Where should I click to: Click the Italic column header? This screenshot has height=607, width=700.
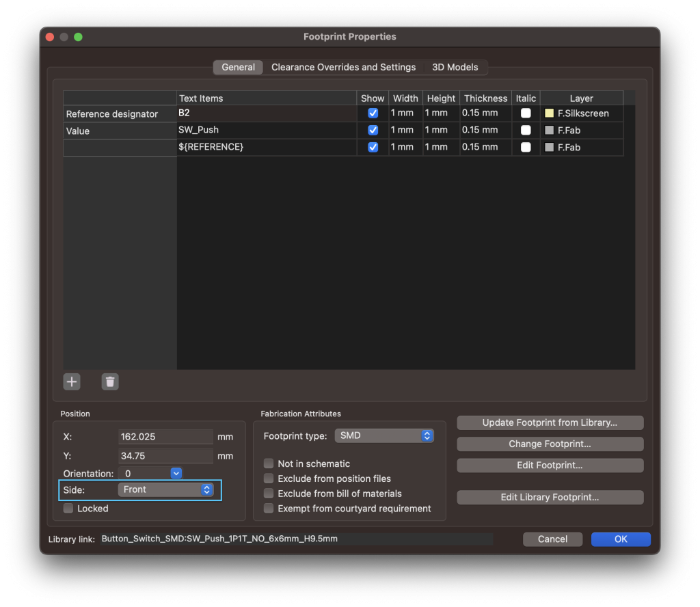tap(526, 98)
